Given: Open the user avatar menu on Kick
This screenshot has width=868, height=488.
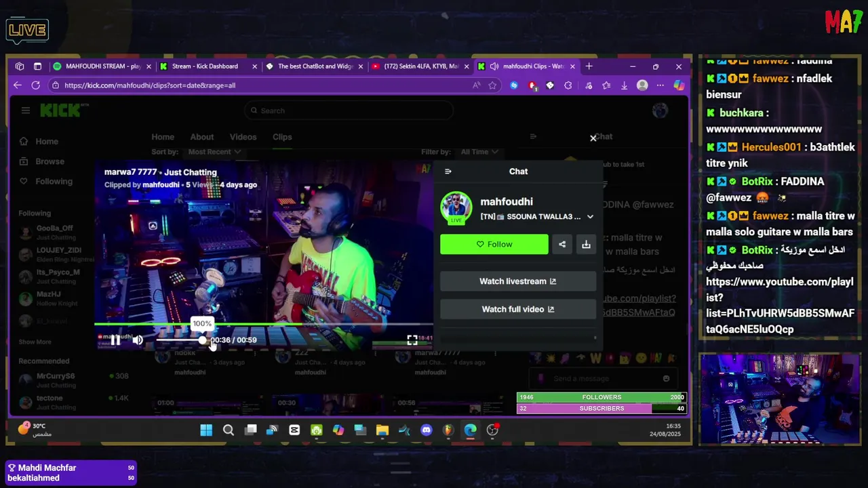Looking at the screenshot, I should tap(660, 110).
